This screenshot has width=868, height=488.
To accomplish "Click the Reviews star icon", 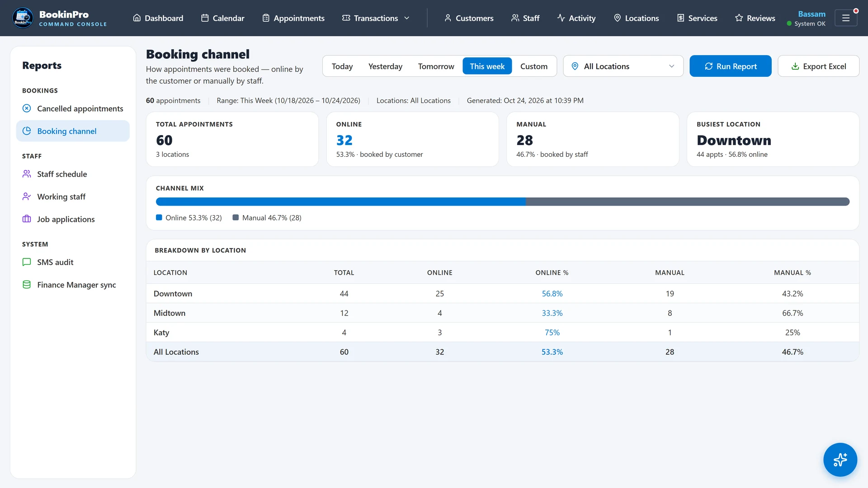I will click(x=739, y=18).
